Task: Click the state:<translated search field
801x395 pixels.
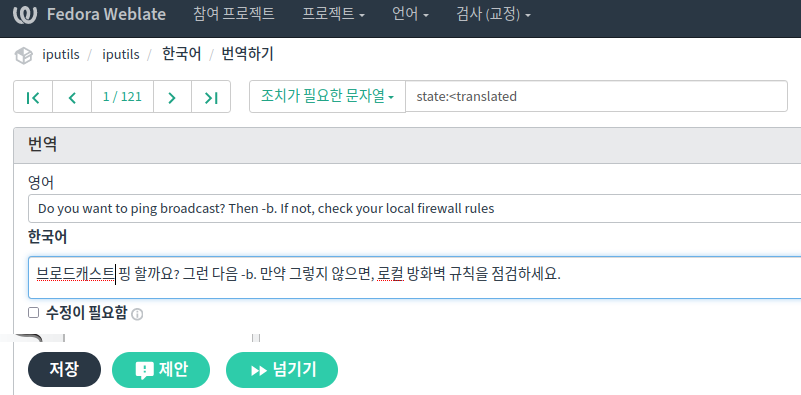Action: pyautogui.click(x=596, y=96)
